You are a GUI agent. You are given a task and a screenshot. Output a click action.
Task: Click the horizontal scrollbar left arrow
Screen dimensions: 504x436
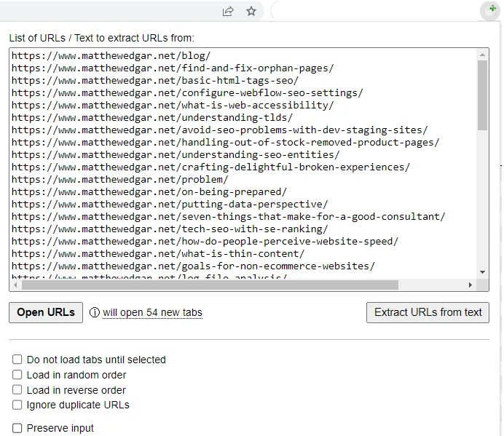click(16, 285)
